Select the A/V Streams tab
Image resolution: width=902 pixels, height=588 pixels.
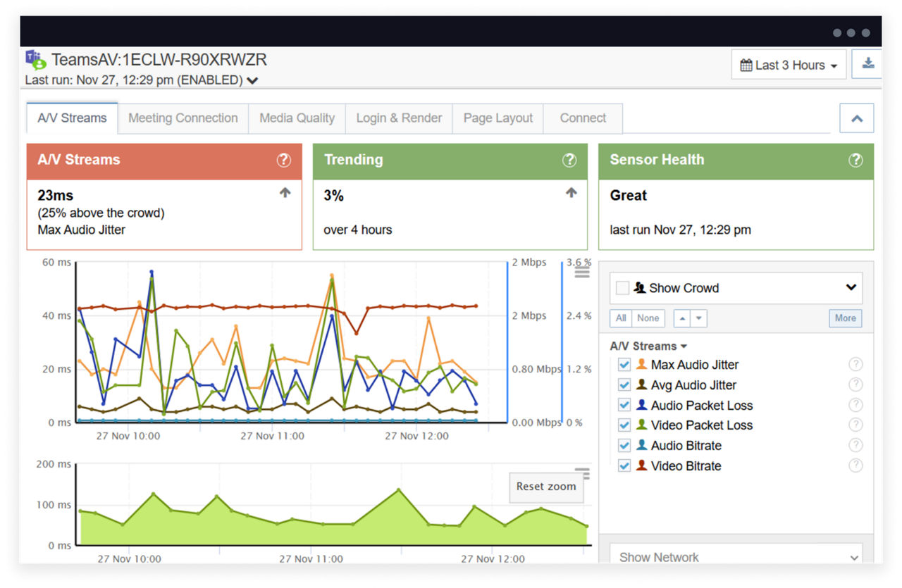pyautogui.click(x=73, y=118)
